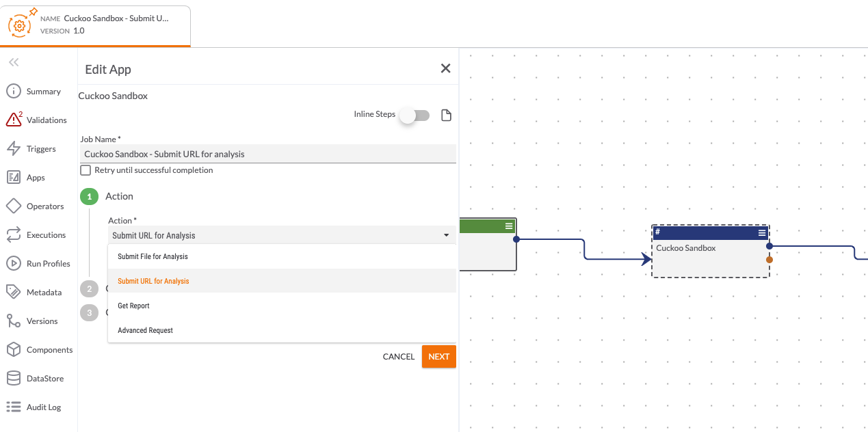This screenshot has width=868, height=432.
Task: Click the blue output port on Cuckoo Sandbox node
Action: tap(770, 246)
